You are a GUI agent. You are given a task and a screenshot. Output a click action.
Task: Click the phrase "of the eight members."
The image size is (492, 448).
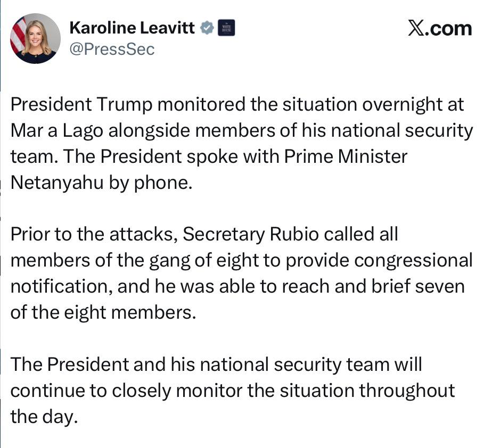[100, 312]
